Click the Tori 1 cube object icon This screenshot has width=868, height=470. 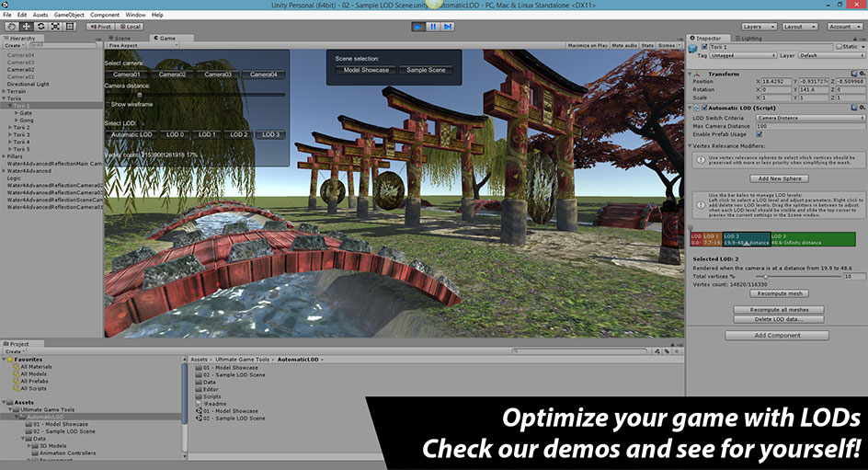click(692, 50)
